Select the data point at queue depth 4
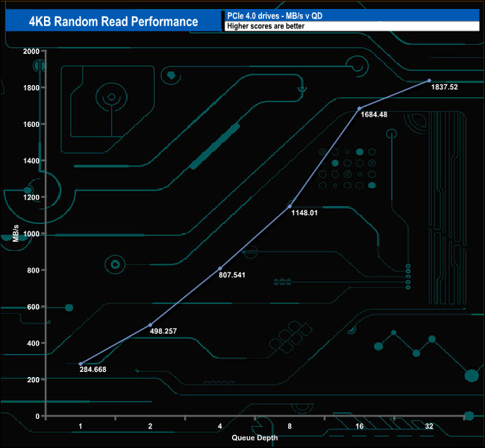The width and height of the screenshot is (485, 448). [x=220, y=269]
